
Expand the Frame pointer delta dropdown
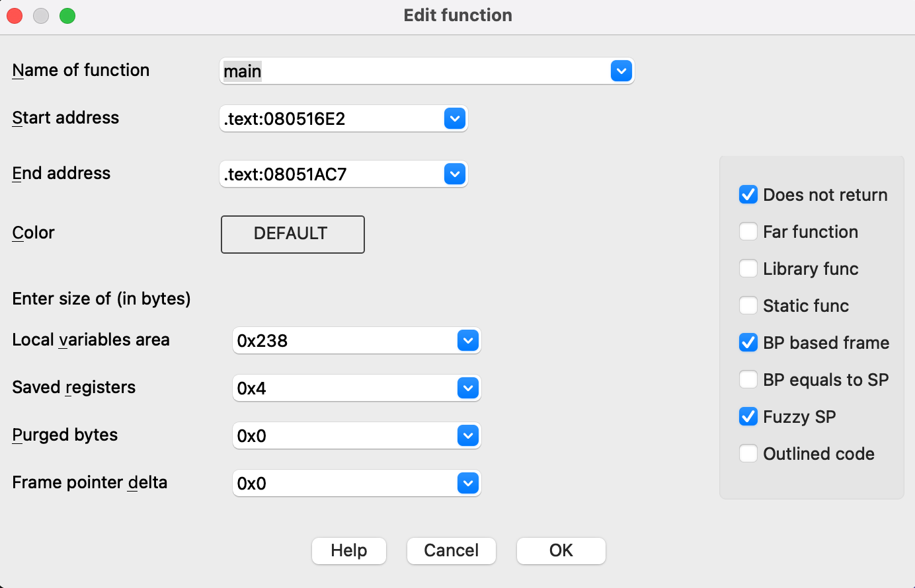coord(467,484)
